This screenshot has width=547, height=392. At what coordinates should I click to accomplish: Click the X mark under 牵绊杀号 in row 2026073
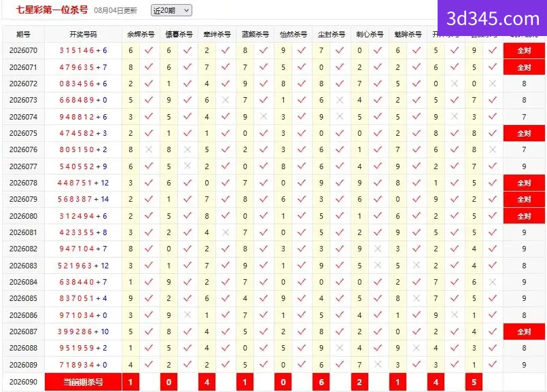(226, 100)
